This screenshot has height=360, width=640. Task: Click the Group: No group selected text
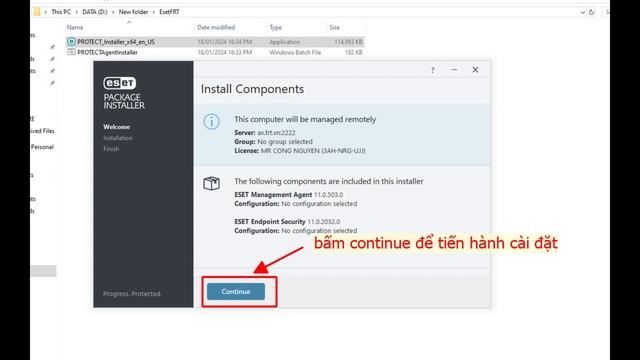[273, 142]
